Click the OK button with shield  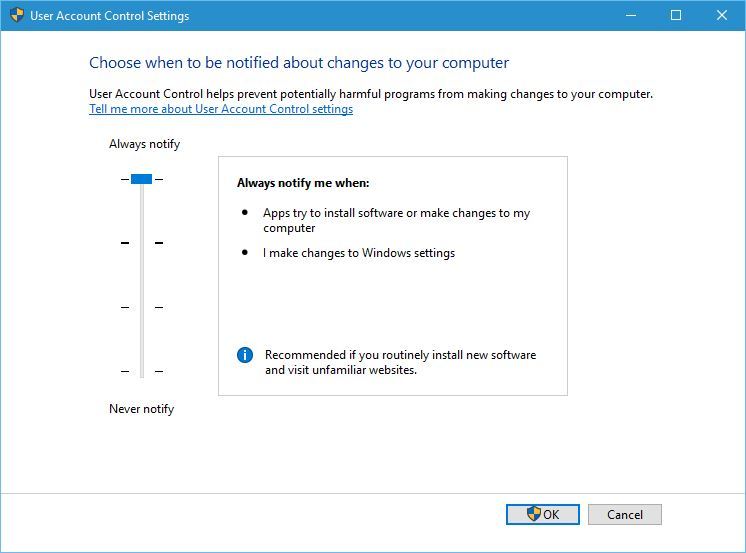tap(543, 514)
